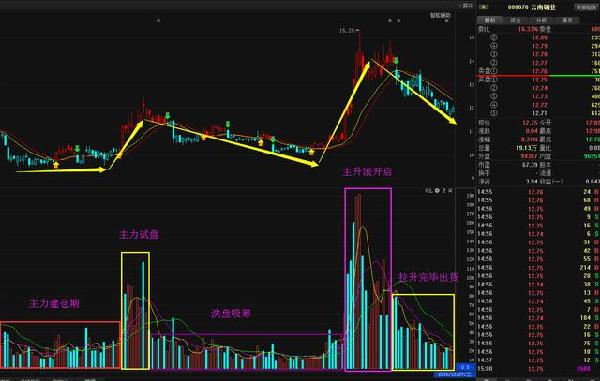
Task: Close the VOL volume indicator panel
Action: [x=450, y=190]
